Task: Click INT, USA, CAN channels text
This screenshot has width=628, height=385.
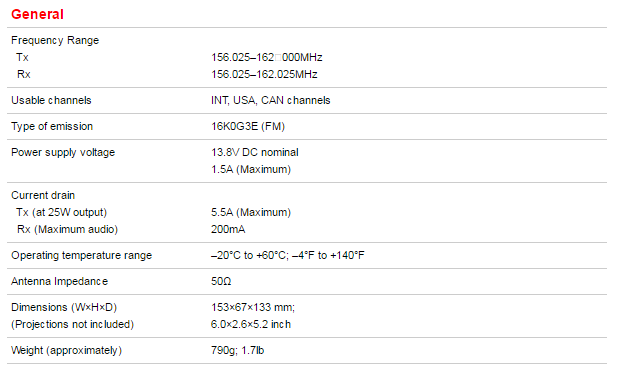Action: click(x=271, y=100)
